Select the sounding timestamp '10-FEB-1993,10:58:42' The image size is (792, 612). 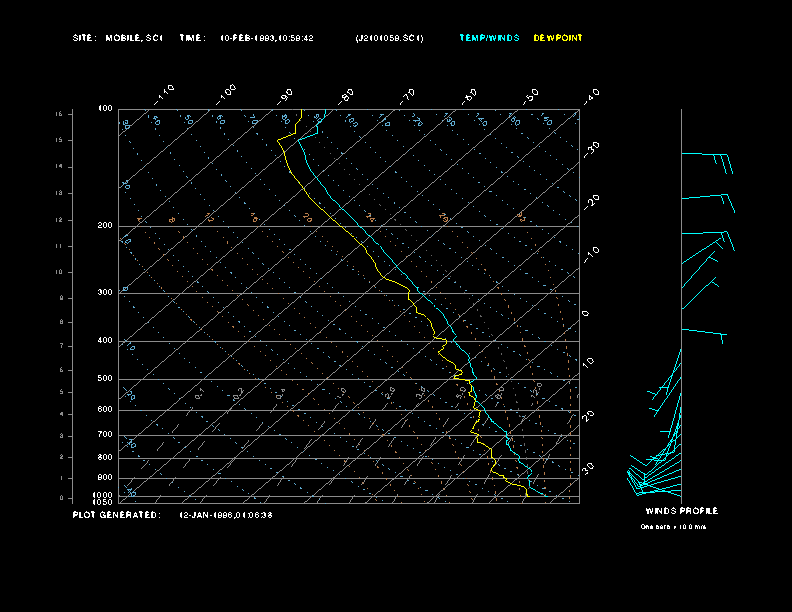point(267,38)
